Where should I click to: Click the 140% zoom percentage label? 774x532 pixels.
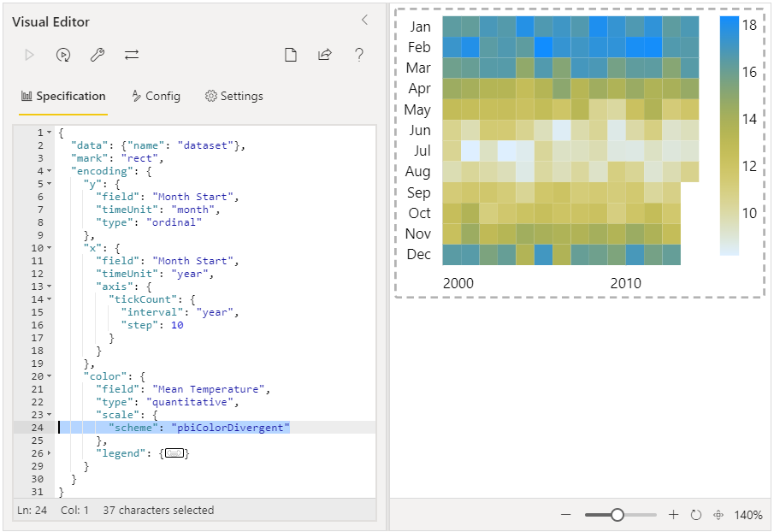pos(748,515)
